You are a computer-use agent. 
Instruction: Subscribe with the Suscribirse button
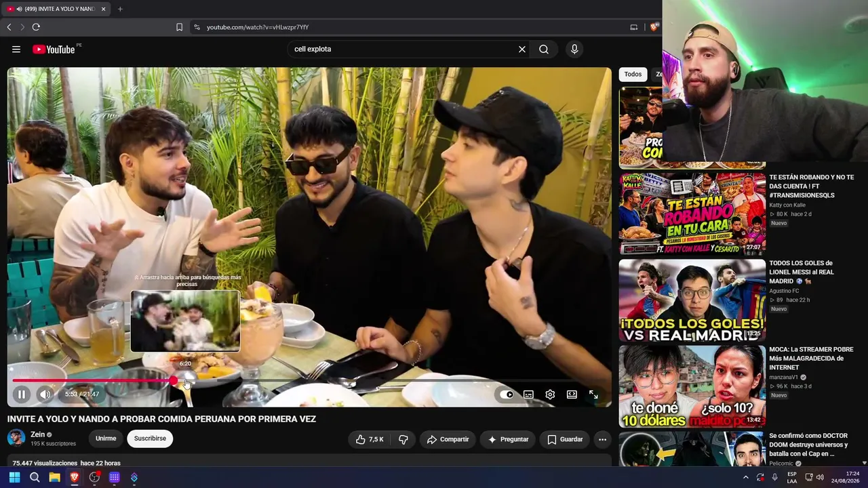pos(150,439)
